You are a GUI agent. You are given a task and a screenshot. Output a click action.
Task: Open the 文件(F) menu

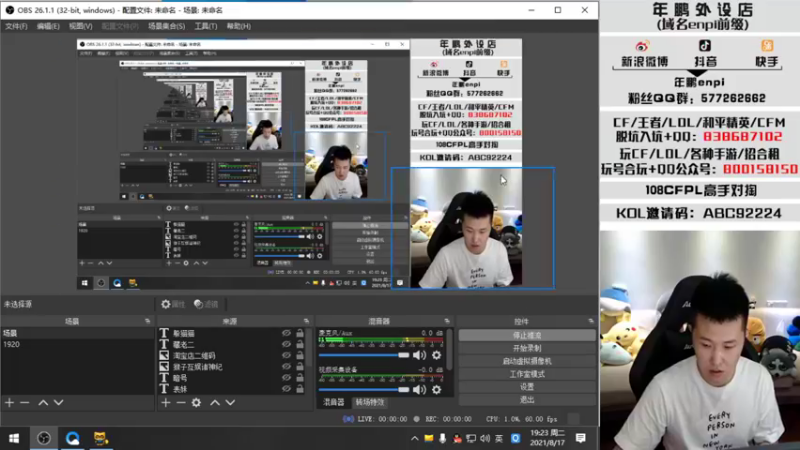click(x=16, y=26)
